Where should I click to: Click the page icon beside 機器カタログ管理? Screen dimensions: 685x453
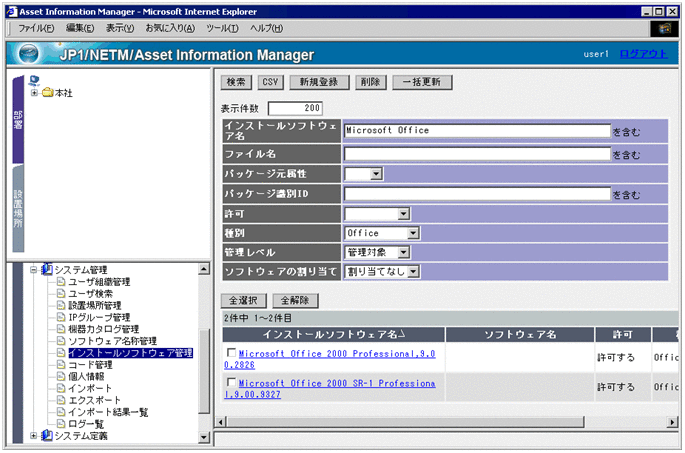[x=61, y=329]
